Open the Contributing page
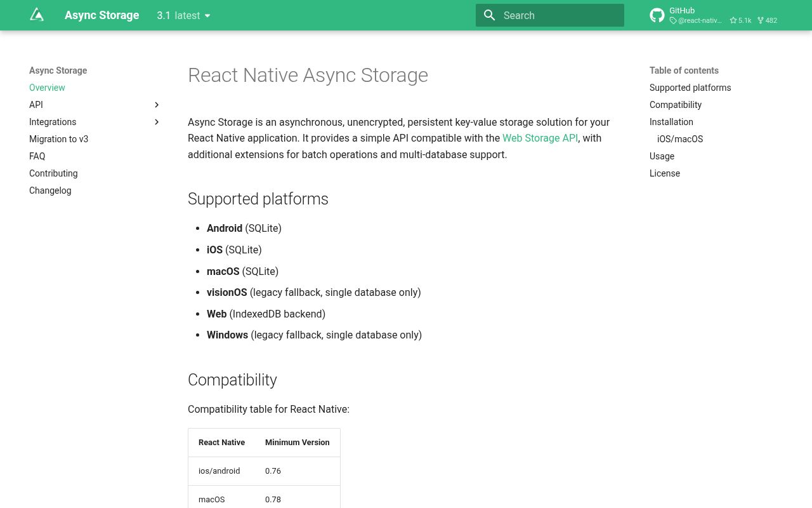 pyautogui.click(x=53, y=173)
